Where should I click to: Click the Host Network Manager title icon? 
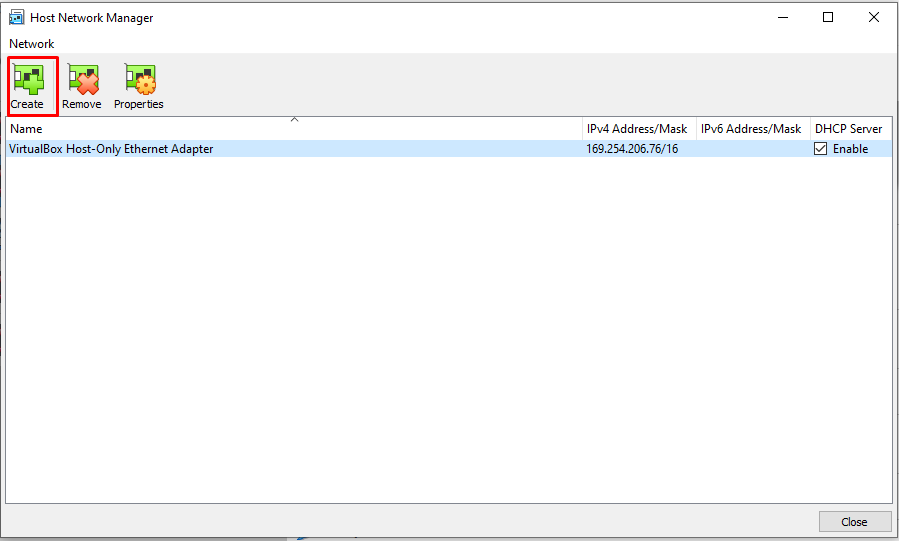(16, 17)
